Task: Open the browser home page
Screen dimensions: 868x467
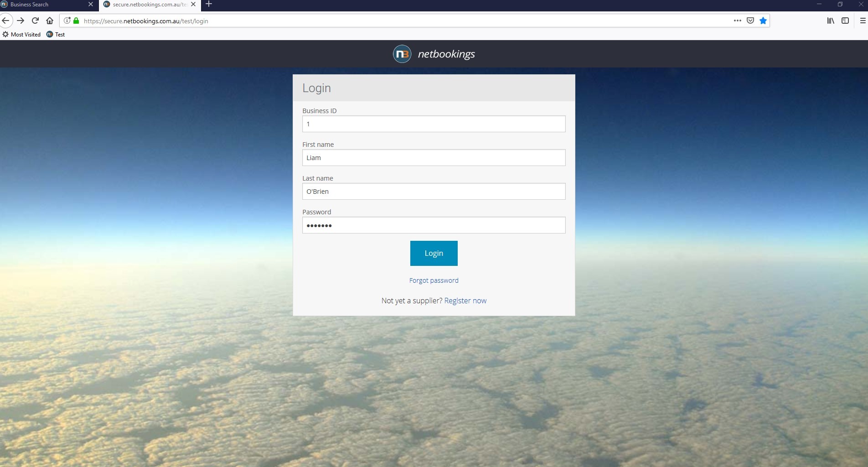Action: (x=50, y=21)
